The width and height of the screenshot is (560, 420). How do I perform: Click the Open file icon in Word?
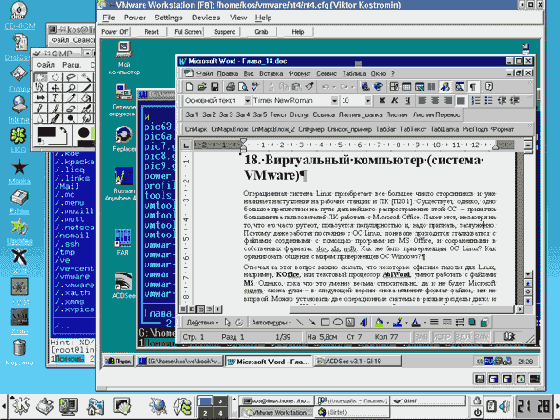[x=202, y=86]
